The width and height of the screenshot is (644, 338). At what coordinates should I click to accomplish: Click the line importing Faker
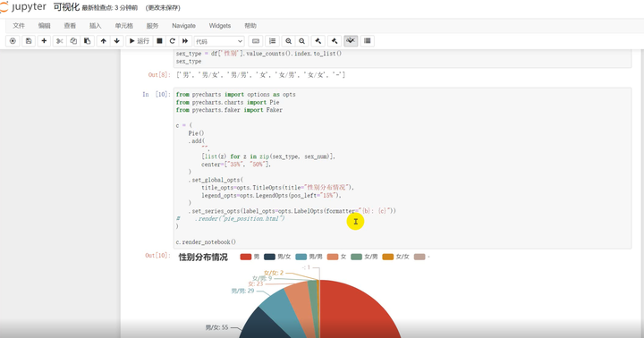229,110
